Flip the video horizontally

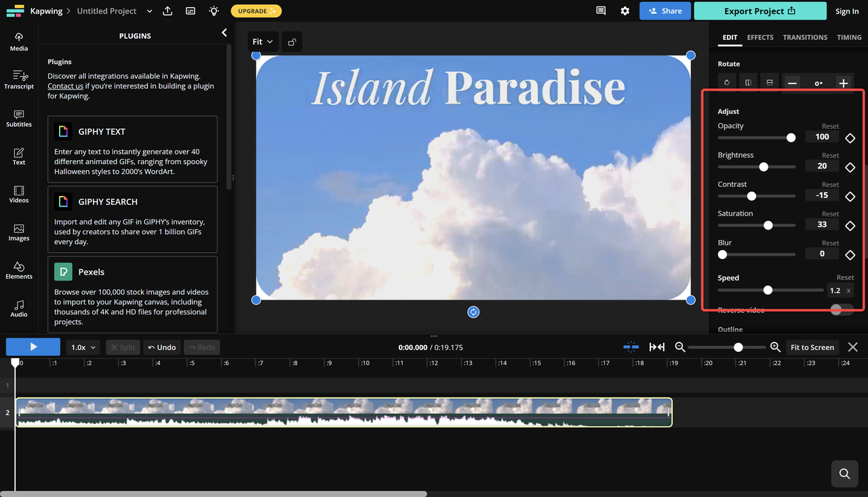tap(748, 81)
